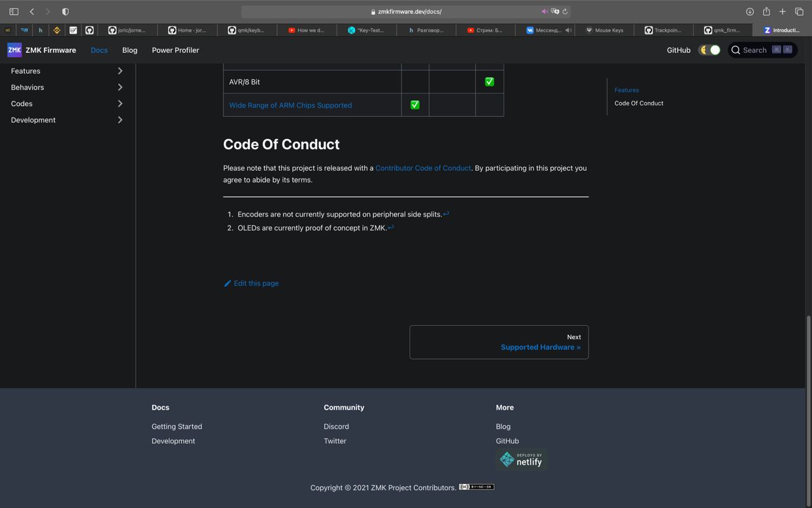Open footer GitHub link
This screenshot has height=508, width=812.
click(507, 441)
